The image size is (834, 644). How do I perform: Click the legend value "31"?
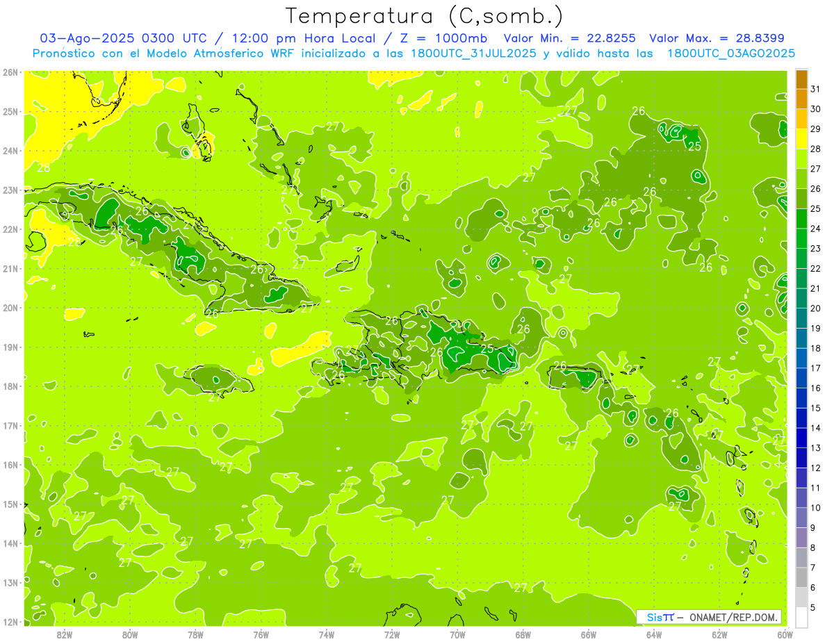815,89
